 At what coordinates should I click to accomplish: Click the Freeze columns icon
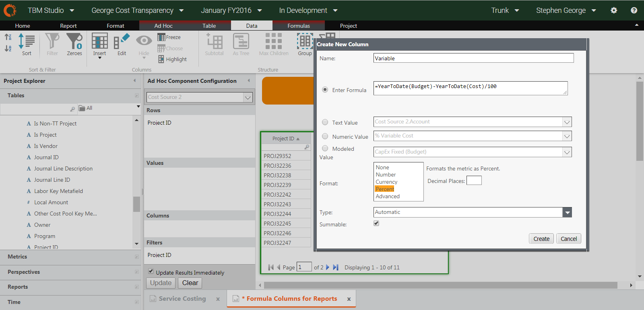[x=161, y=37]
